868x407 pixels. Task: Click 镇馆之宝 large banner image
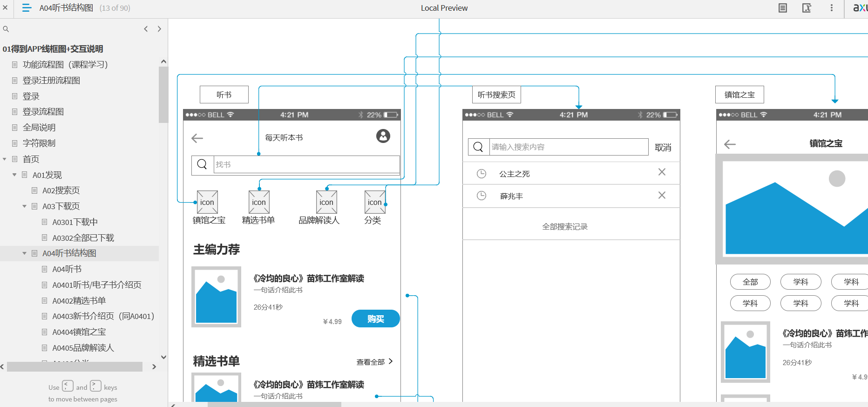[792, 209]
